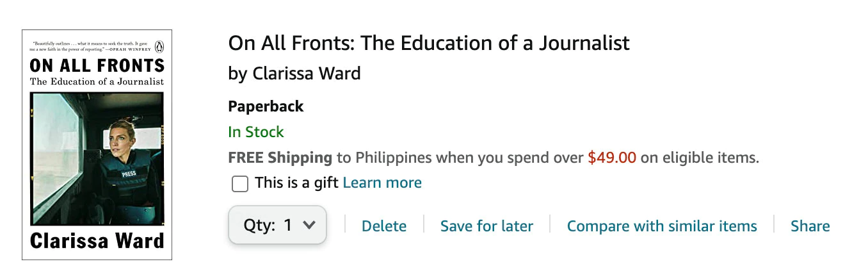Image resolution: width=868 pixels, height=264 pixels.
Task: Check the "This is a gift" checkbox
Action: (x=240, y=184)
